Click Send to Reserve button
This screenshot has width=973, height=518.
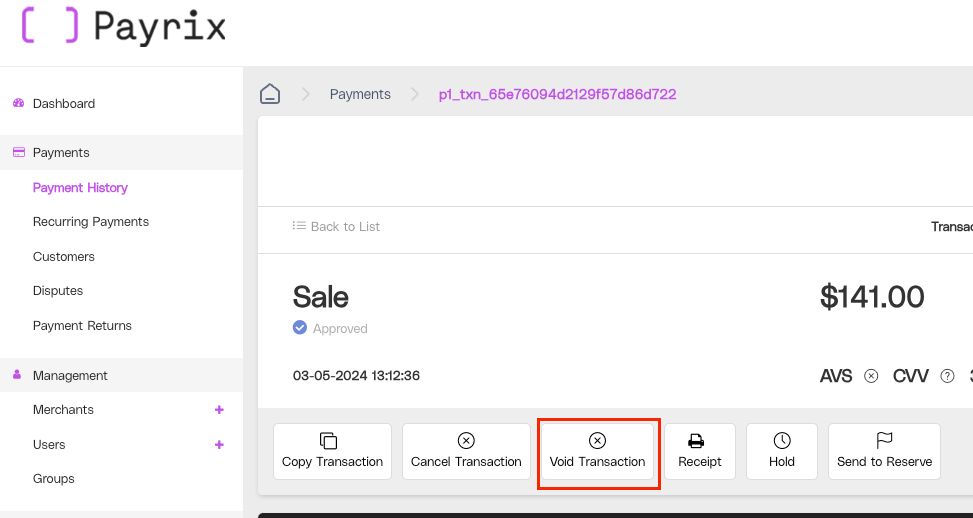(x=884, y=452)
